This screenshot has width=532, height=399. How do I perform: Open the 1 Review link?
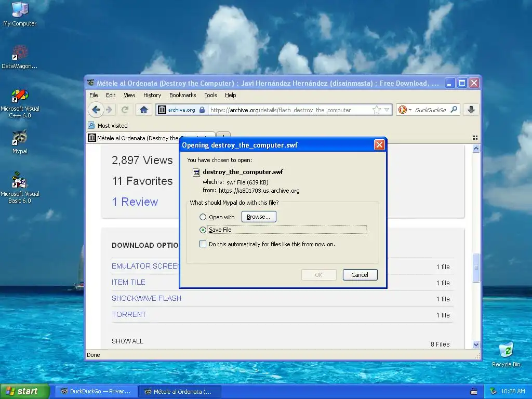pos(135,202)
